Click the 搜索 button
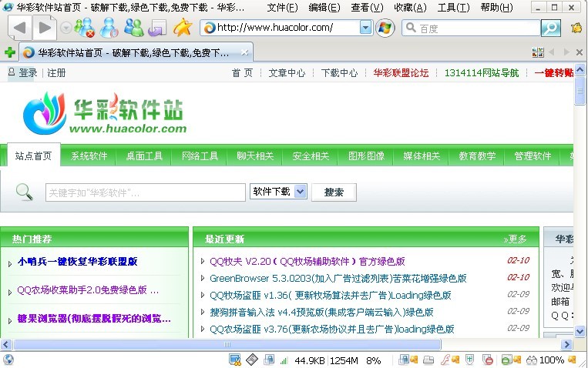The height and width of the screenshot is (368, 588). pyautogui.click(x=334, y=192)
